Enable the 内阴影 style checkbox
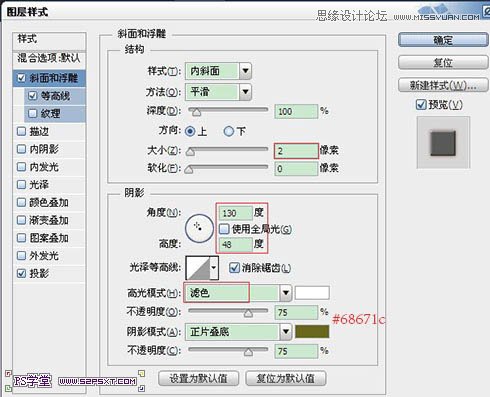 (21, 149)
